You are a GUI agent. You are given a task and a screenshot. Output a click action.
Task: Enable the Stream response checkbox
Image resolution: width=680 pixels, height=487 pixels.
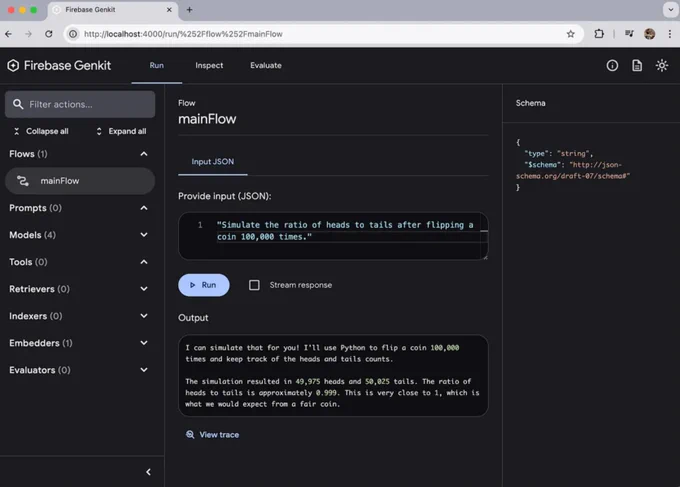[254, 285]
